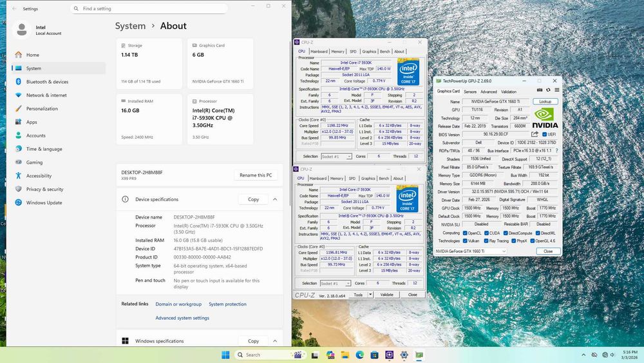Open Privacy & security settings
This screenshot has width=644, height=363.
pyautogui.click(x=59, y=189)
